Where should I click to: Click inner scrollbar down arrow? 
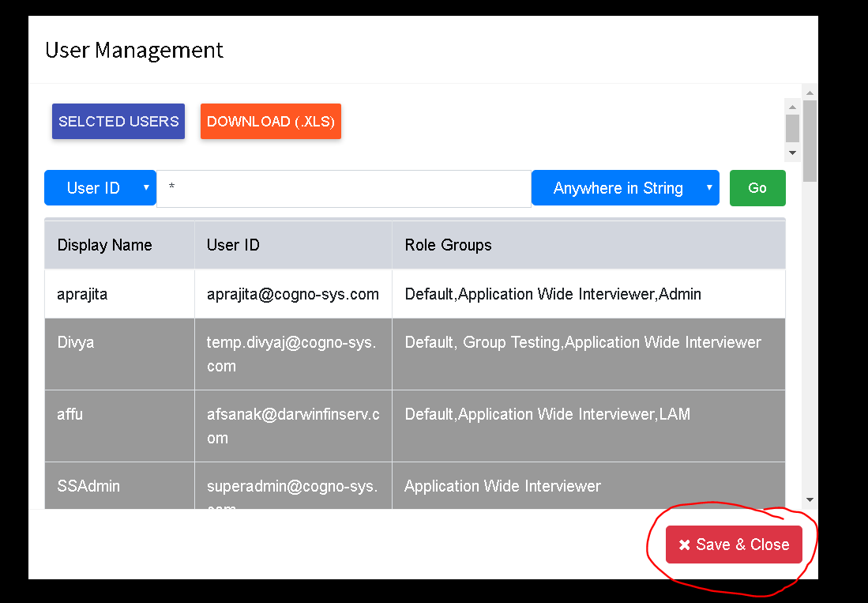[x=792, y=153]
